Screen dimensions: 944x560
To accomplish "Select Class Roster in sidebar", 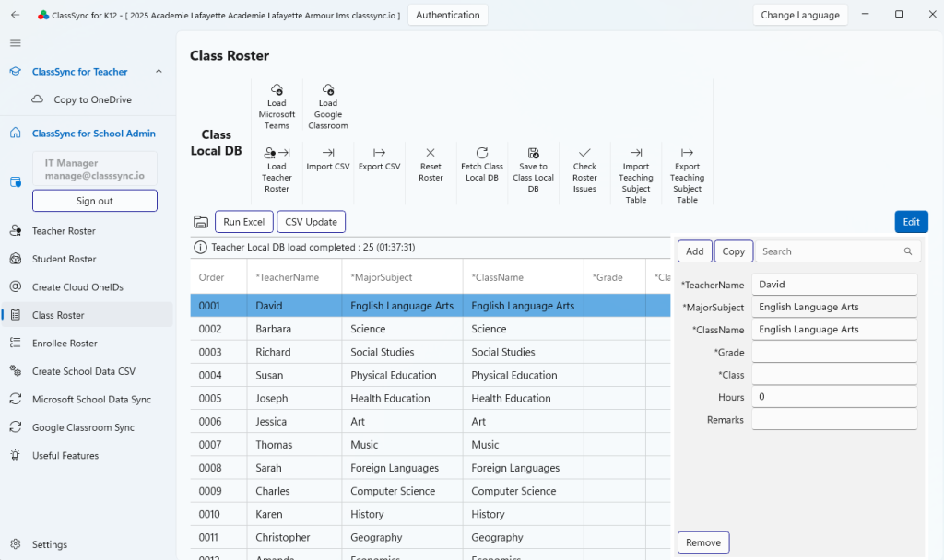I will 88,315.
